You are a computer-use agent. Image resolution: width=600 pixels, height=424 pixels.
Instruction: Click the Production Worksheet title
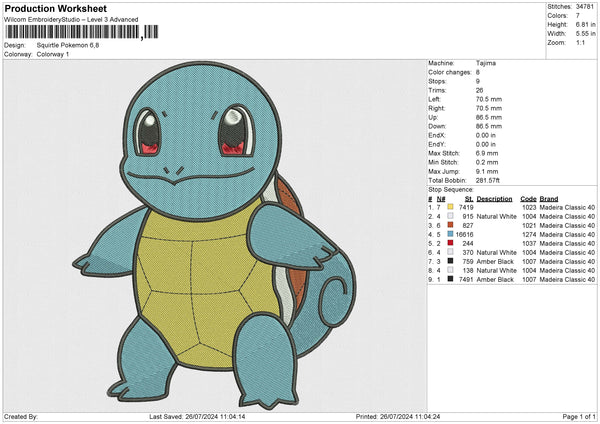pos(48,8)
